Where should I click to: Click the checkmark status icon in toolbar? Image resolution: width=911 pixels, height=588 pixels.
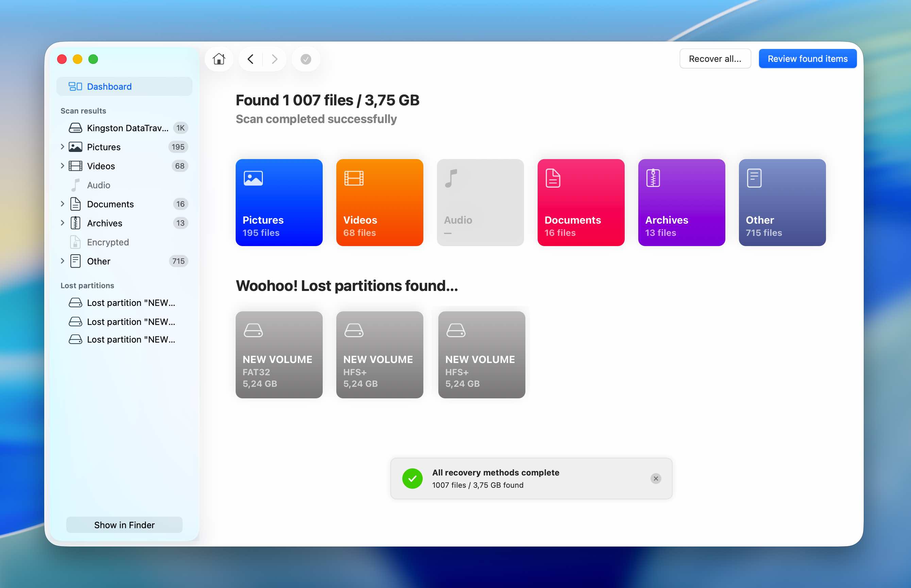click(306, 59)
